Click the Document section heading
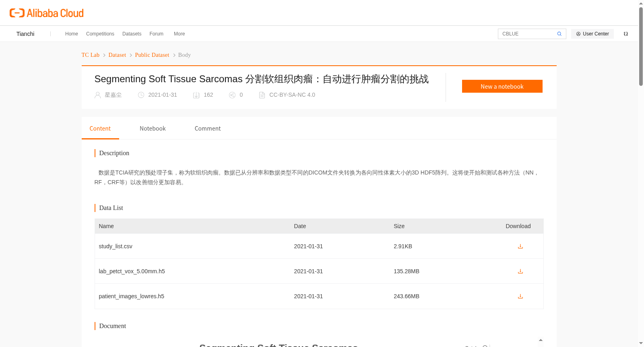The image size is (644, 347). point(113,326)
